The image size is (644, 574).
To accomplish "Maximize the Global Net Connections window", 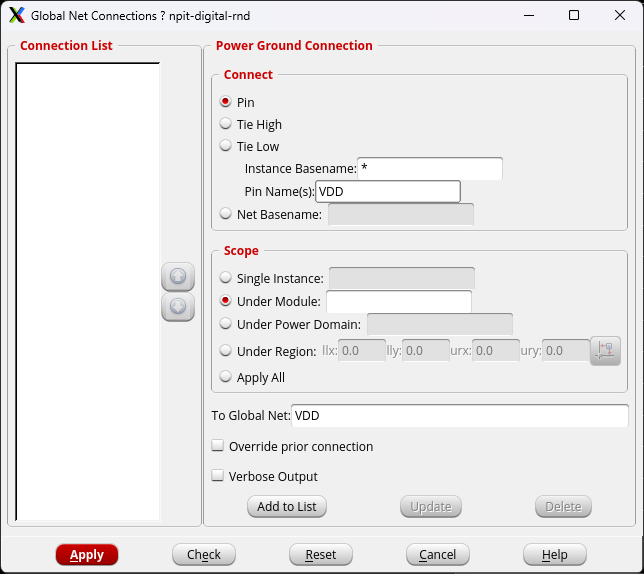I will click(574, 16).
